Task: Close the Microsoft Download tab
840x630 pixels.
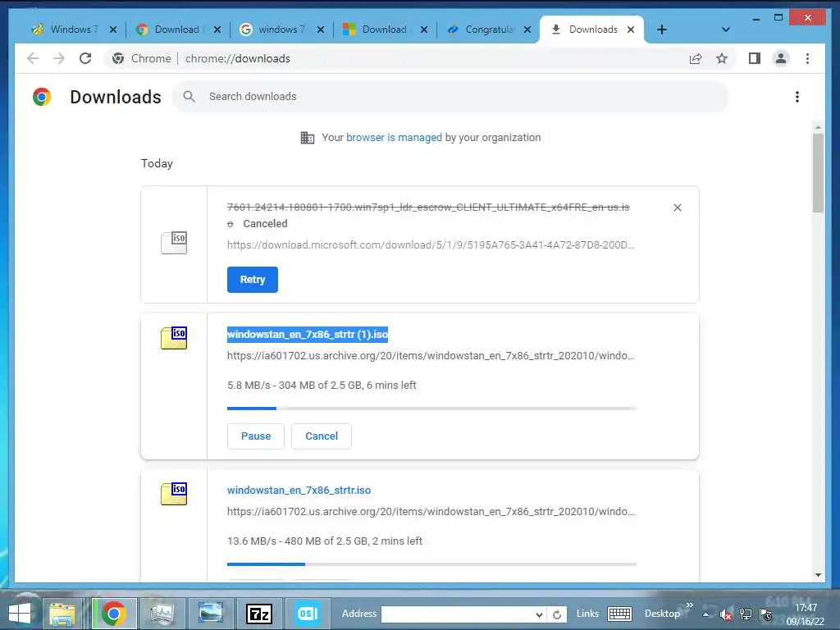Action: pos(424,30)
